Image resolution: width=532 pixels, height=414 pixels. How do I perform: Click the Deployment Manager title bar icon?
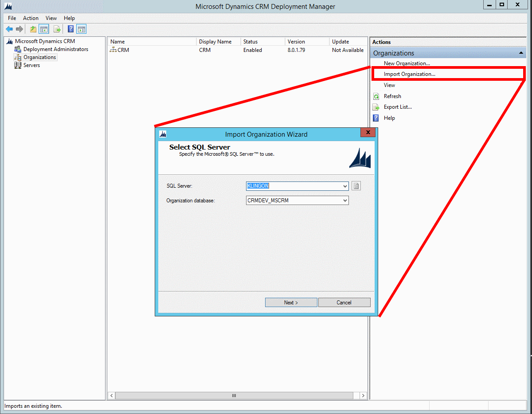8,6
